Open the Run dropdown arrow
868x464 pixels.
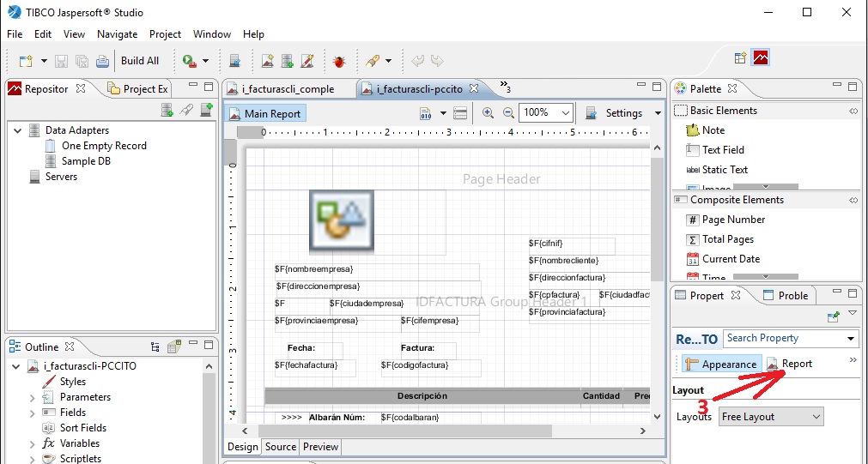click(x=205, y=61)
